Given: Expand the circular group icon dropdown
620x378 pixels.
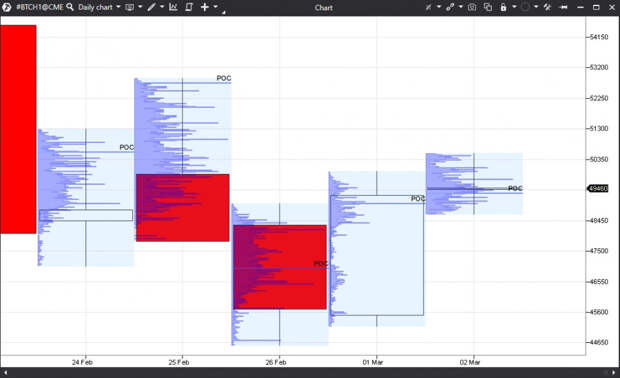Looking at the screenshot, I should click(536, 7).
